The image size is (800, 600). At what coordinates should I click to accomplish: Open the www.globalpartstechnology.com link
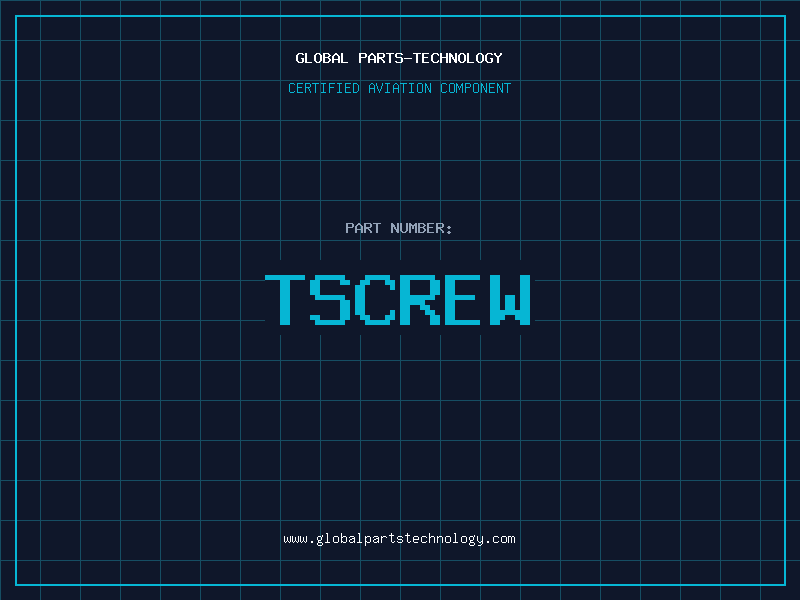399,539
